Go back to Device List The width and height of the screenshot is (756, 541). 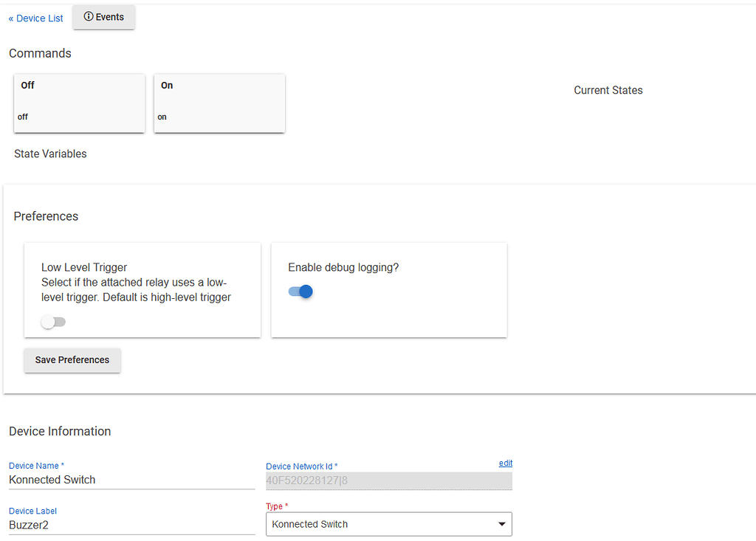click(x=36, y=18)
